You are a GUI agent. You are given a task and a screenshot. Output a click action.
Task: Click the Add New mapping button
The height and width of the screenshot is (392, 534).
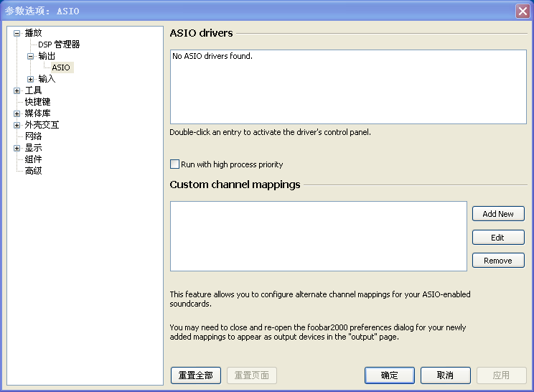(498, 214)
